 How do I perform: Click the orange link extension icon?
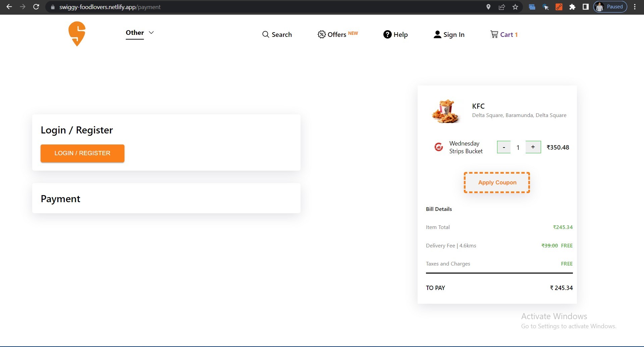tap(559, 7)
